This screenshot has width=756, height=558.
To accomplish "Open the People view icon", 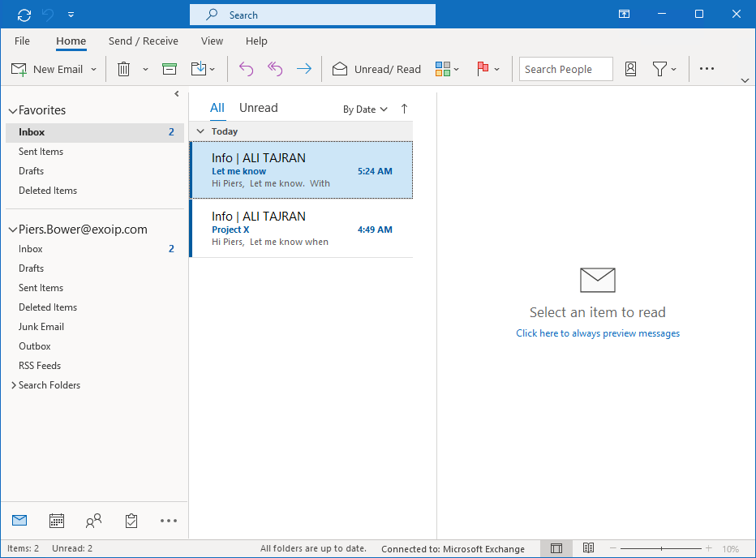I will (94, 521).
